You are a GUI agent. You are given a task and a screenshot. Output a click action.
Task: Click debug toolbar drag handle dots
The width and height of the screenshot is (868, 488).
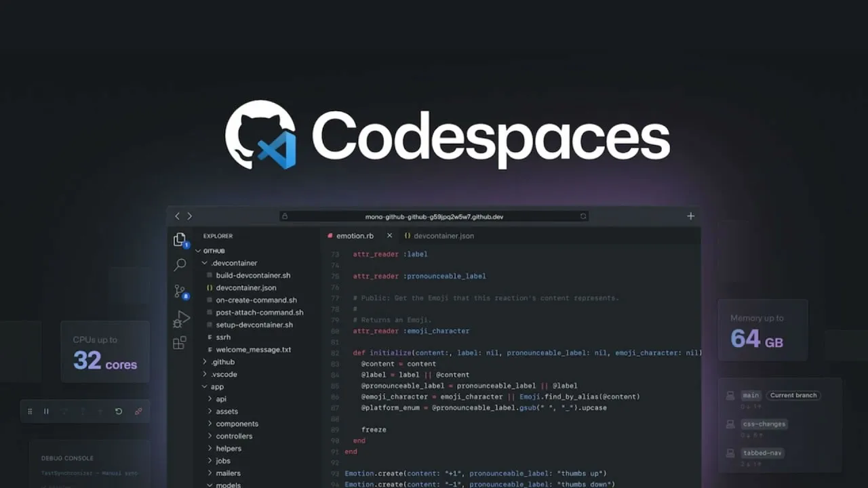(x=30, y=411)
